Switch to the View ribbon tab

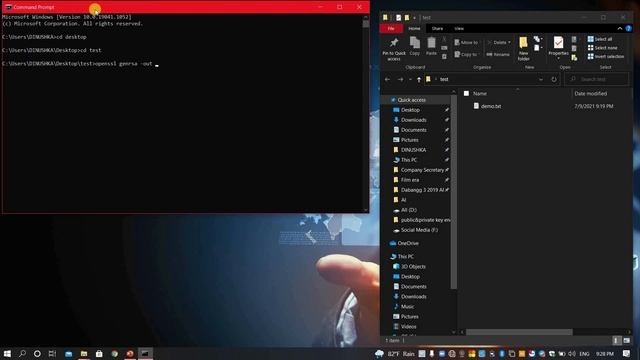[459, 29]
